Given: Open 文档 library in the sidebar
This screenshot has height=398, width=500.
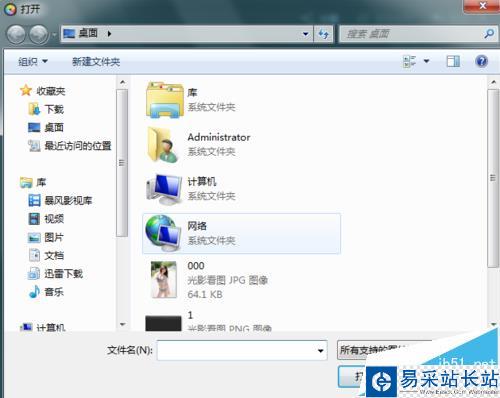Looking at the screenshot, I should [54, 255].
